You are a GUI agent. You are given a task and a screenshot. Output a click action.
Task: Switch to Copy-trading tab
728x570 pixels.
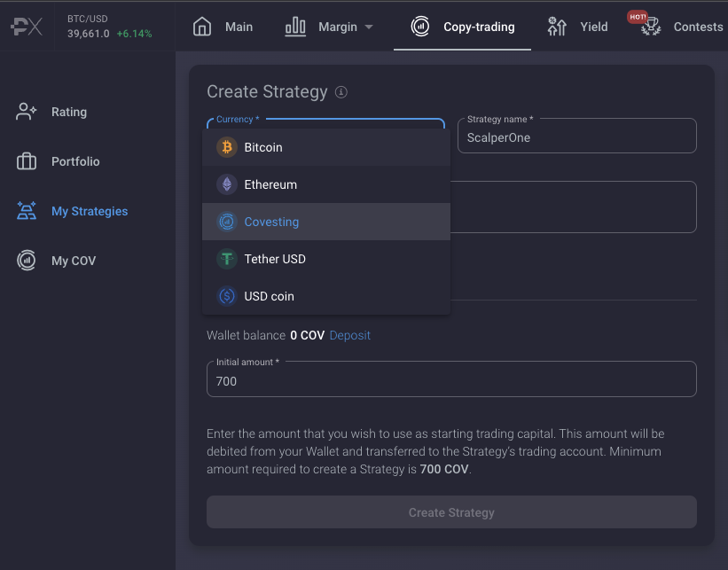tap(463, 27)
